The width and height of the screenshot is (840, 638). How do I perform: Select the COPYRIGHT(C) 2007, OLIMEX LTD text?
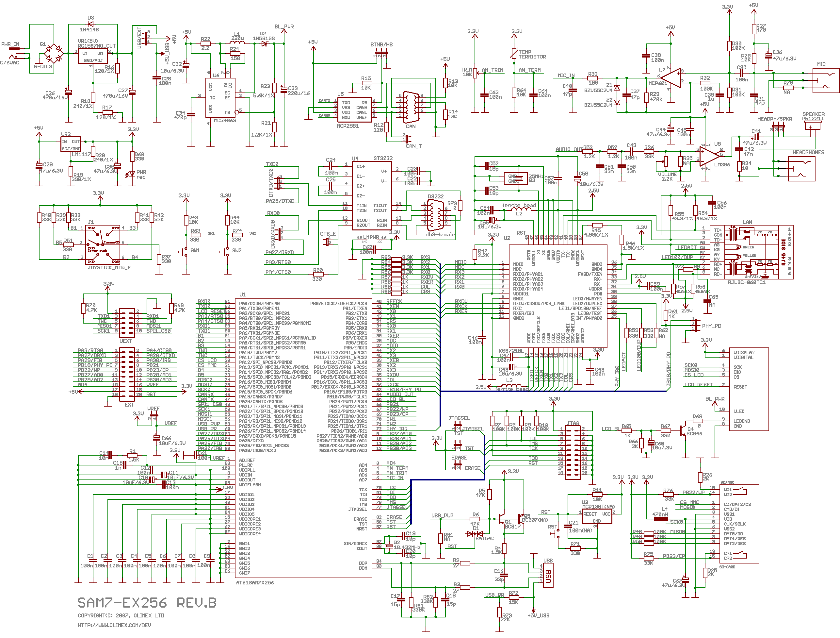(x=121, y=615)
